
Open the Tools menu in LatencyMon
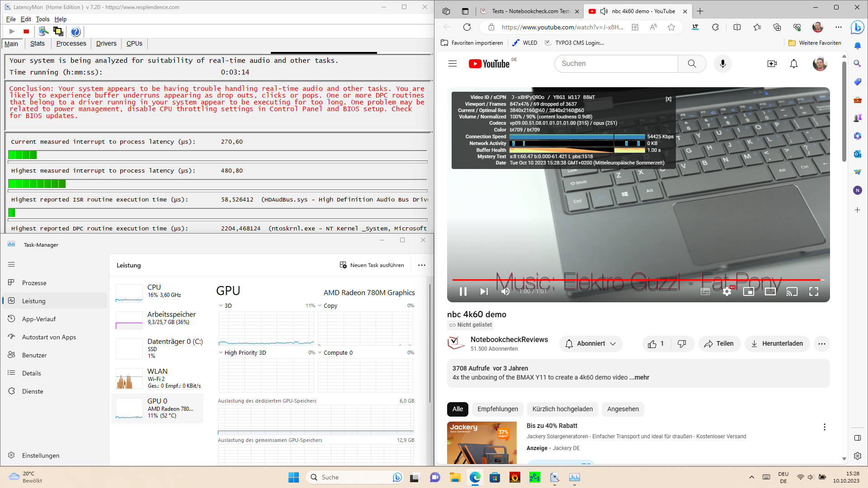click(42, 19)
